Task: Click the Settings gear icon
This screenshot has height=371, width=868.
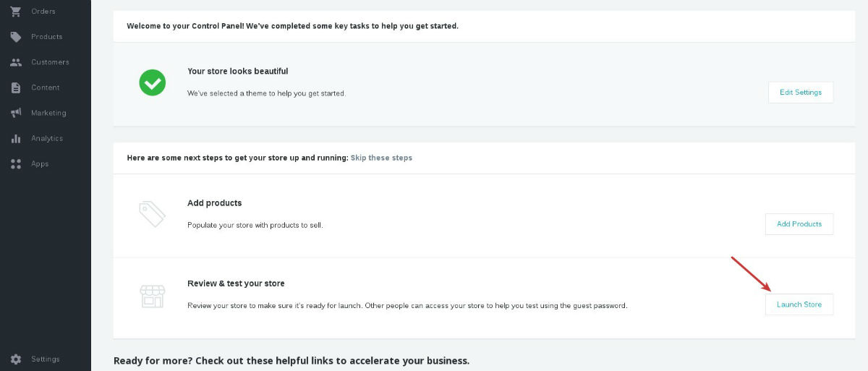Action: 16,359
